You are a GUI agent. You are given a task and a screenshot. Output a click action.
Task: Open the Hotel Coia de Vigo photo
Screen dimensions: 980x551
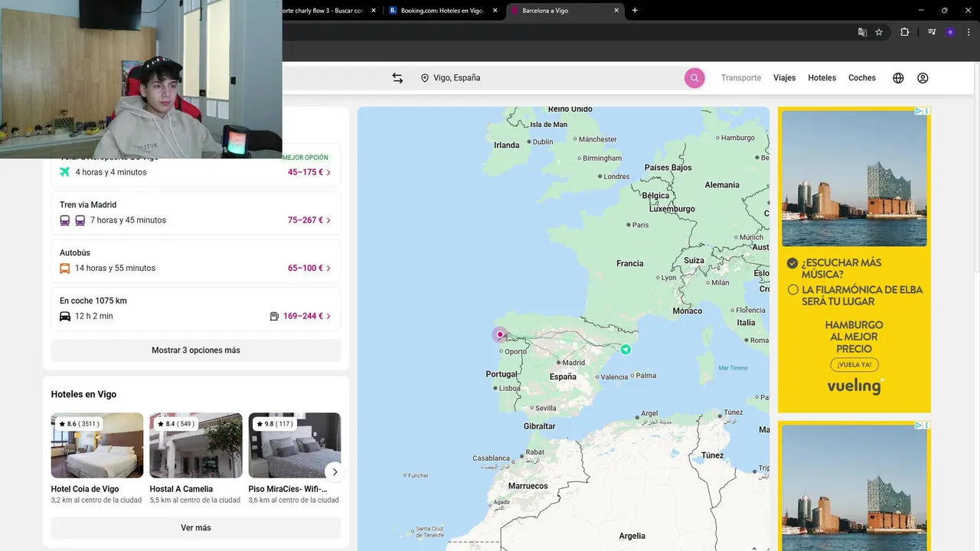pyautogui.click(x=97, y=445)
